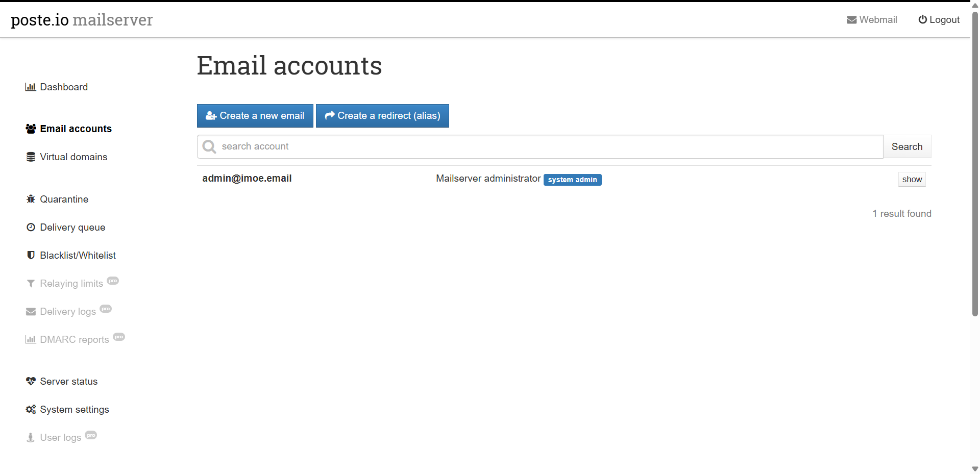Click the Server status heartbeat icon
This screenshot has height=474, width=980.
pos(31,382)
